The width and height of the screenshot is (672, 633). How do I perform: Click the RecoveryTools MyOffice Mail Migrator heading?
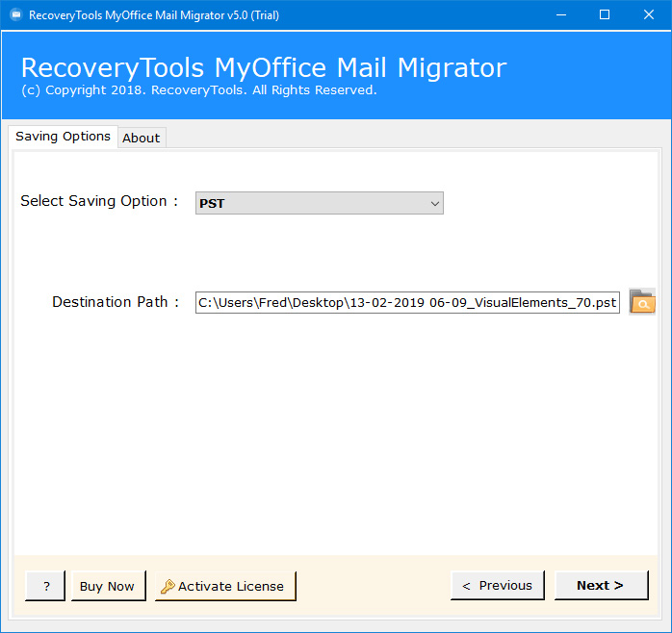click(x=264, y=67)
